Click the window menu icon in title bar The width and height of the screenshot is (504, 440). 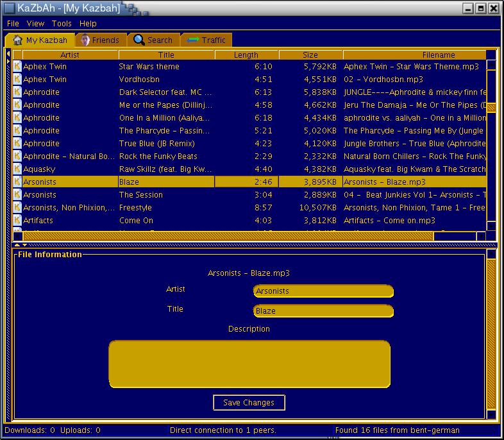tap(9, 8)
